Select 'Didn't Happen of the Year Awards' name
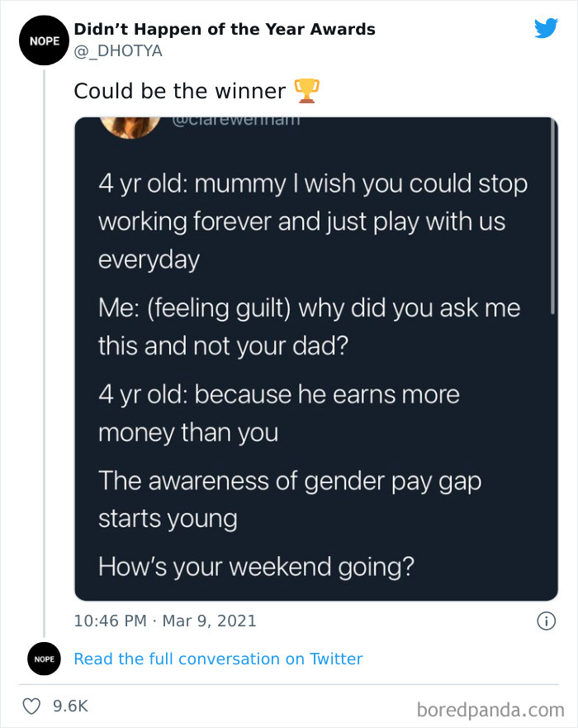This screenshot has height=728, width=578. 223,29
